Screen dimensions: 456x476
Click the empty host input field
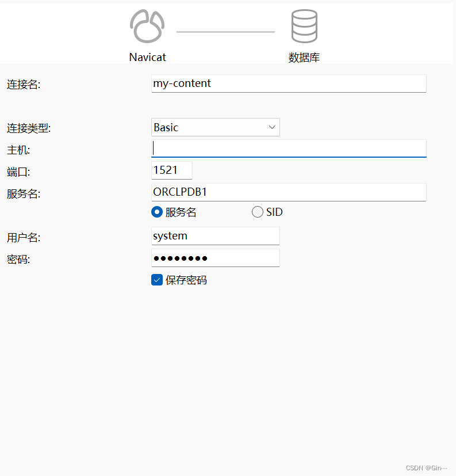(289, 148)
